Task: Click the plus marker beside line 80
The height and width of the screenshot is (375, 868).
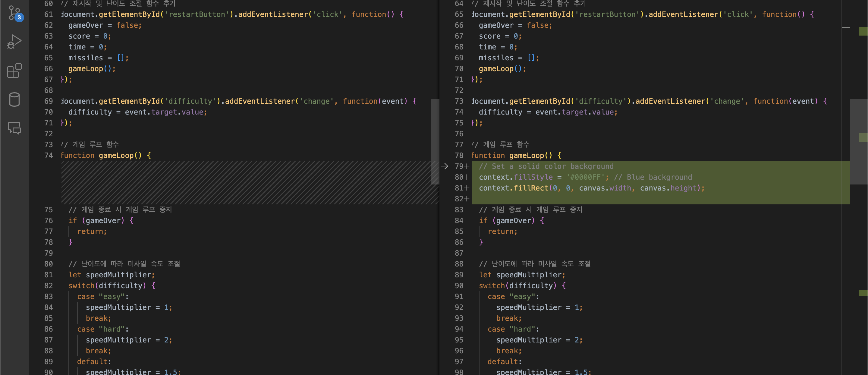Action: 467,177
